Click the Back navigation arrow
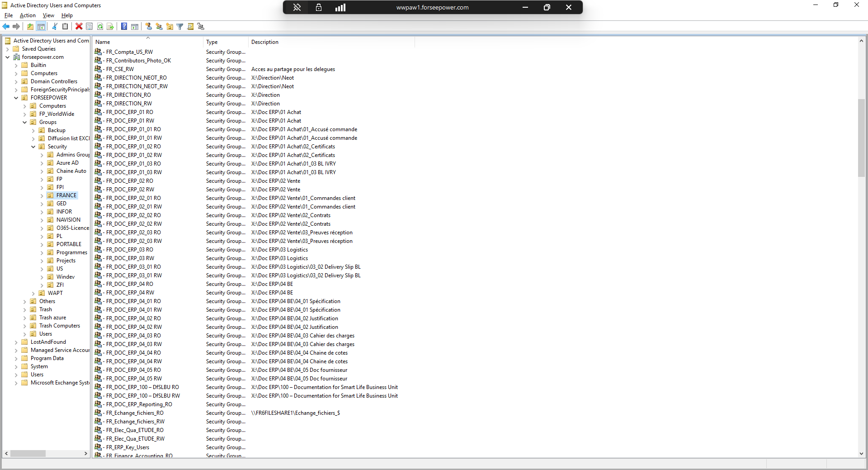The height and width of the screenshot is (470, 868). 6,27
